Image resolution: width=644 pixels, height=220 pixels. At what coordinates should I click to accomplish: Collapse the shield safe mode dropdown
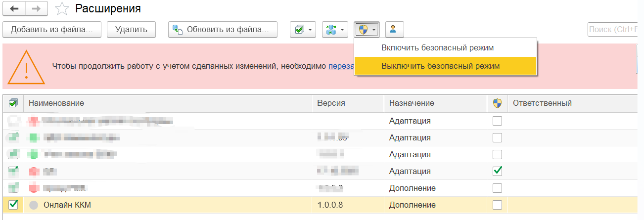click(367, 30)
